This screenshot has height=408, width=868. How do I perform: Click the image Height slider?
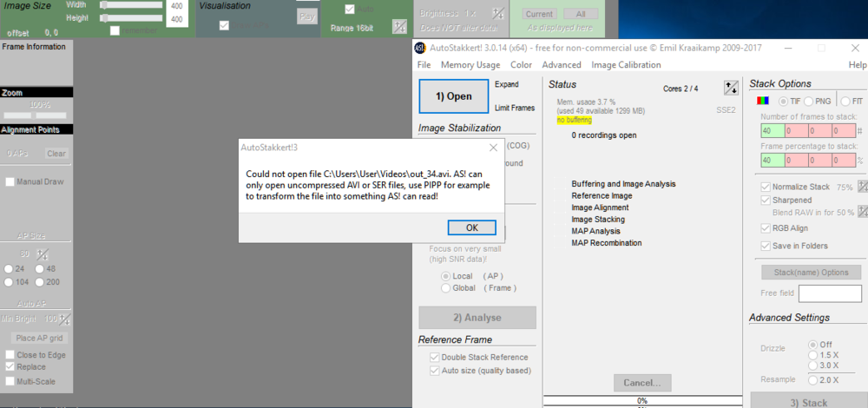coord(131,18)
